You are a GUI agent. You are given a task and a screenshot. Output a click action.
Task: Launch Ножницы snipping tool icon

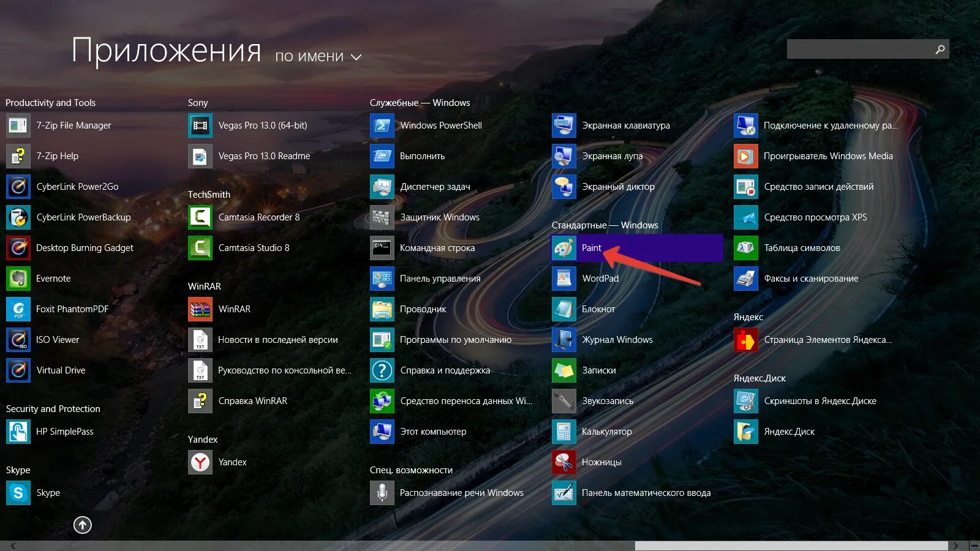point(564,462)
